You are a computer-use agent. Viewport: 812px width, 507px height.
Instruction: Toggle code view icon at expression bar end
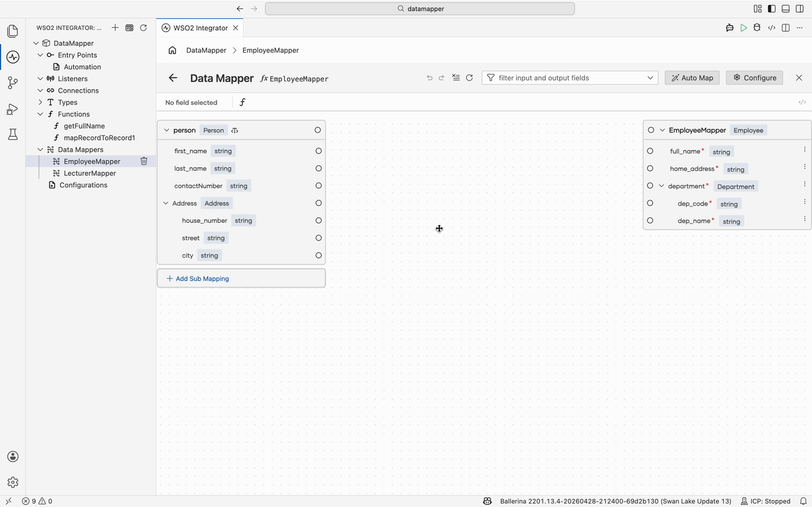[802, 102]
